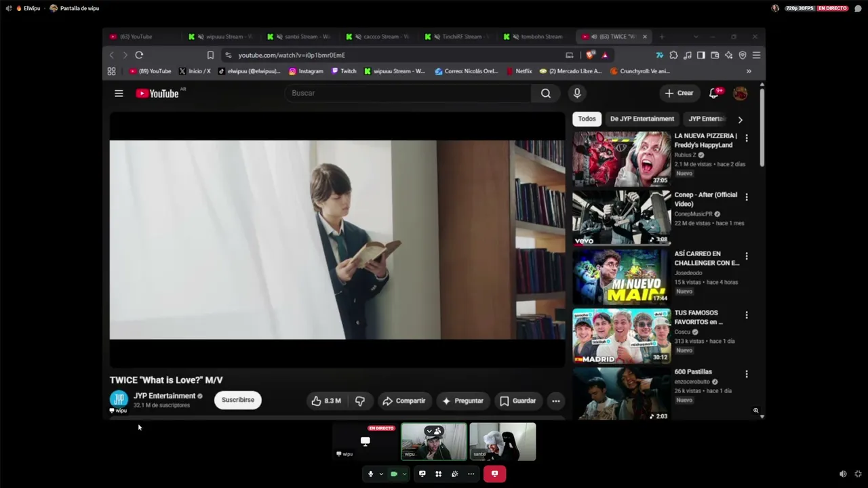This screenshot has height=488, width=868.
Task: Open options for LA NUEVA PIZZERIA video
Action: 747,138
